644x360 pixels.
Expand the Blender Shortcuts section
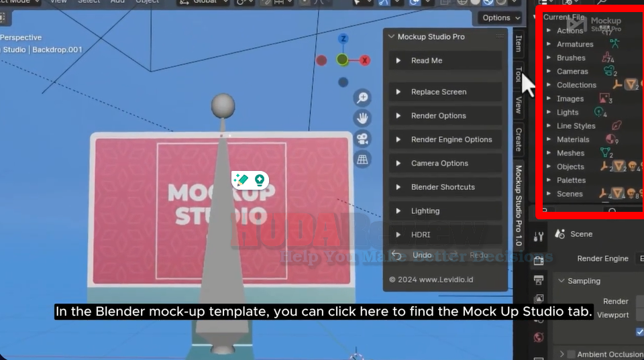click(x=445, y=187)
